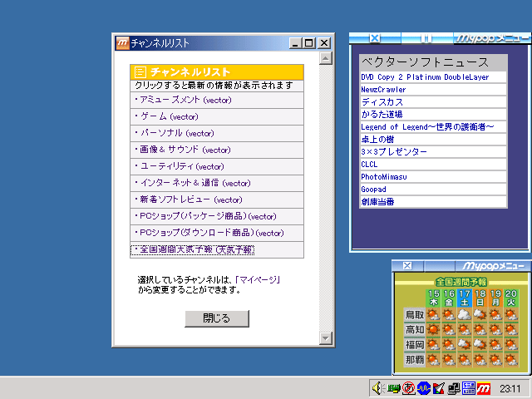Click 鳥取 weather icon for the 15th
This screenshot has width=532, height=399.
coord(433,314)
